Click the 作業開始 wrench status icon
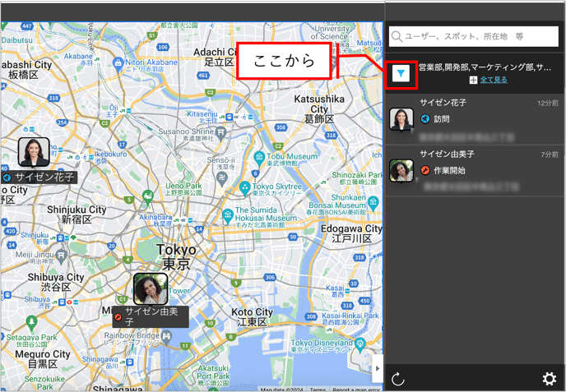The width and height of the screenshot is (566, 392). click(x=425, y=170)
